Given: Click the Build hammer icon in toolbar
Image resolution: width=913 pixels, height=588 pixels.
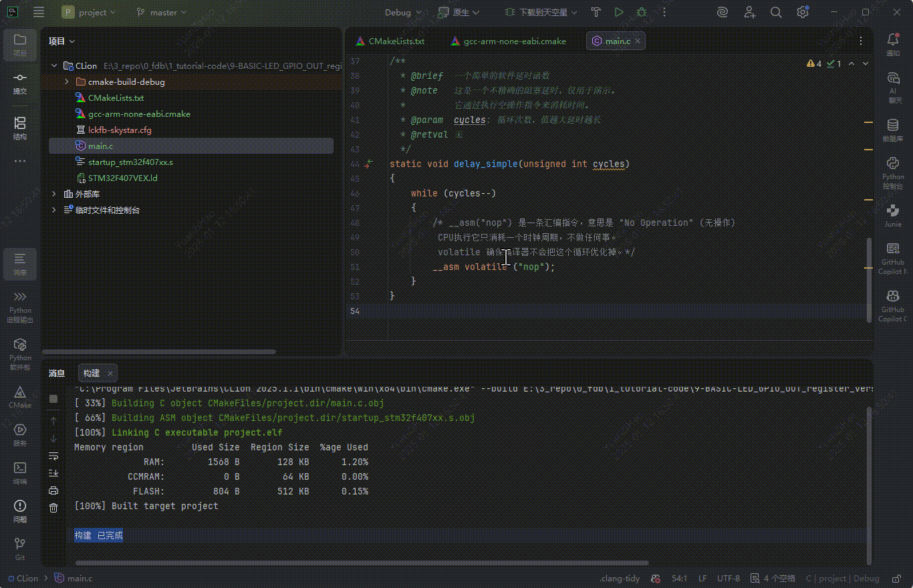Looking at the screenshot, I should point(596,12).
